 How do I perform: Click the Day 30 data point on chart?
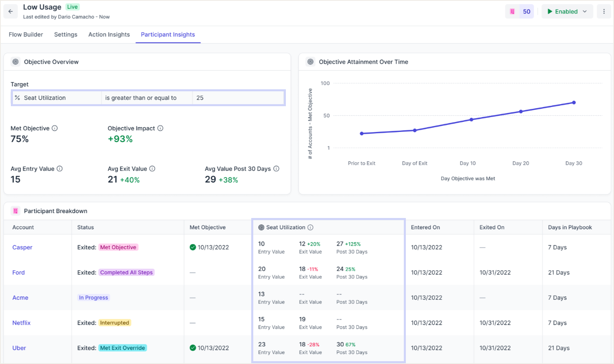574,103
